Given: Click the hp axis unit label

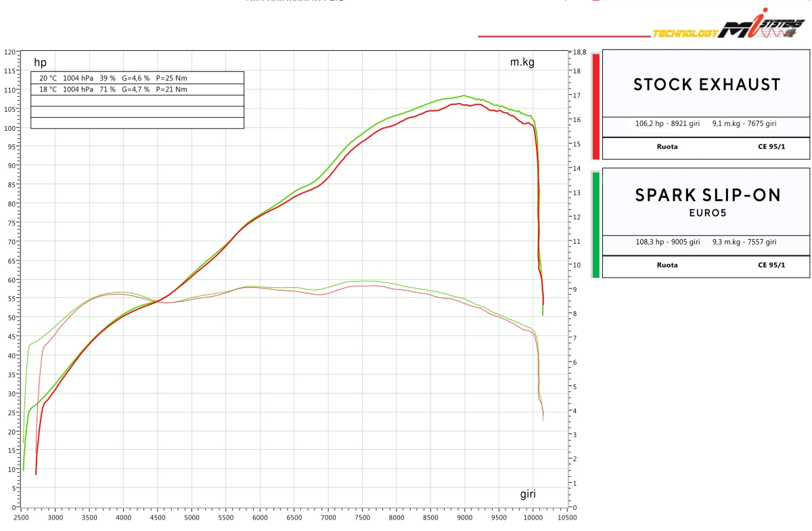Looking at the screenshot, I should 41,63.
